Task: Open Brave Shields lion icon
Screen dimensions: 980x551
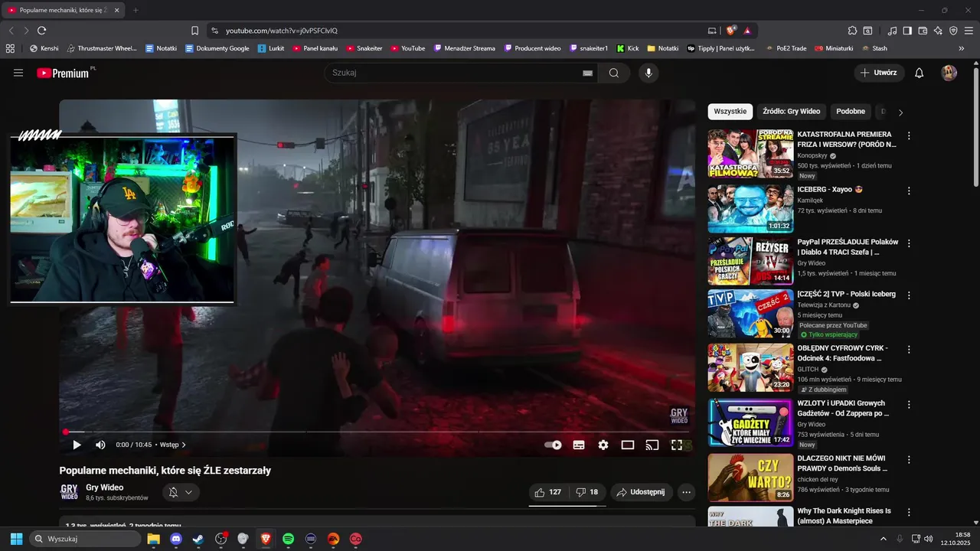Action: 731,31
